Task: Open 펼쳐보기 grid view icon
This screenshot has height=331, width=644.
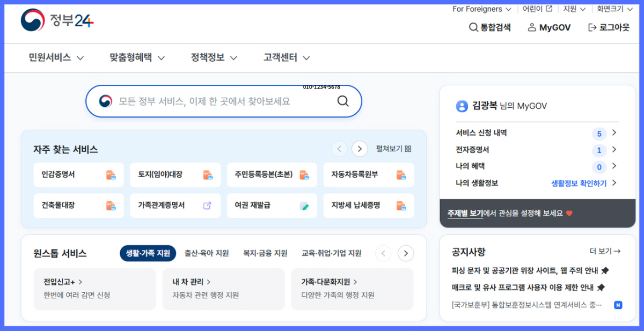Action: click(407, 149)
